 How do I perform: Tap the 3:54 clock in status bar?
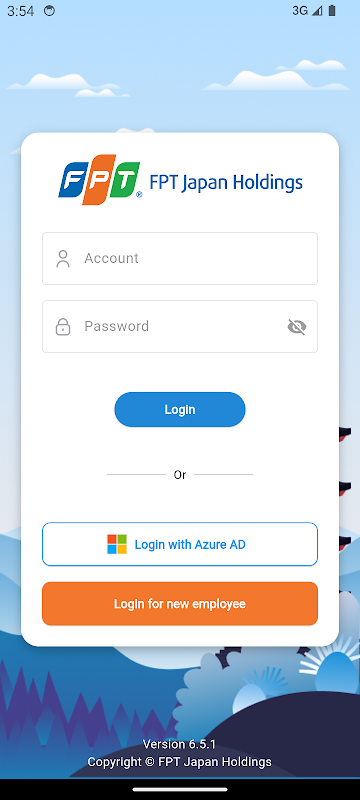(20, 11)
